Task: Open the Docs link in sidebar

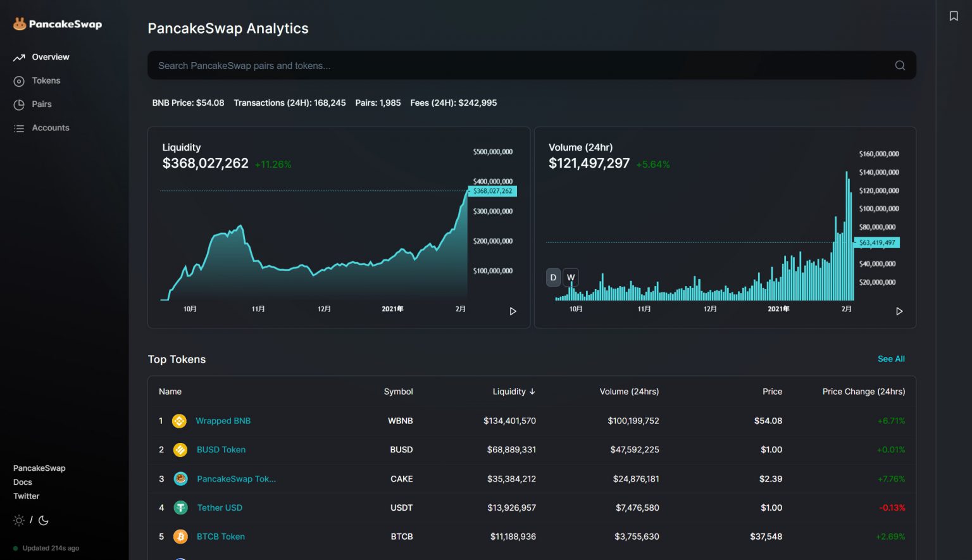Action: (x=23, y=482)
